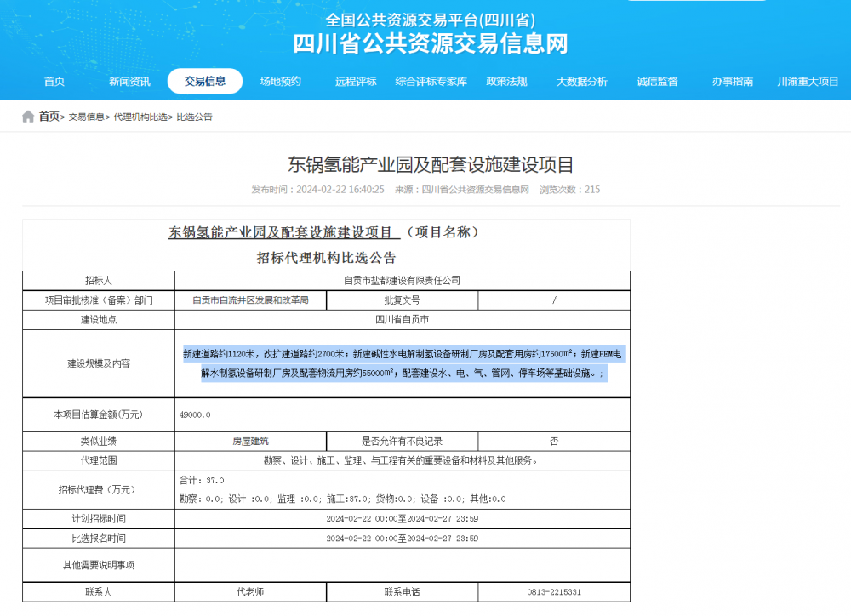Select the 交易信息 navigation tab
851x616 pixels.
tap(205, 82)
